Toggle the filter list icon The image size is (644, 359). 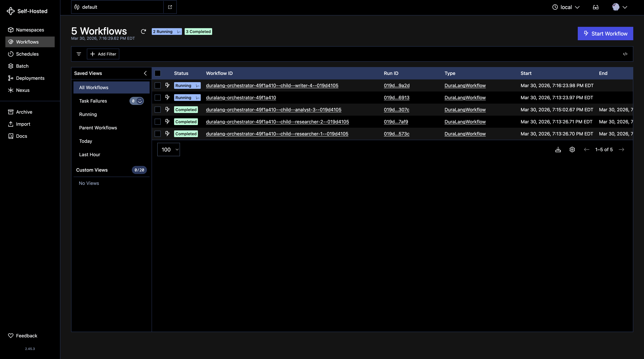pyautogui.click(x=79, y=54)
